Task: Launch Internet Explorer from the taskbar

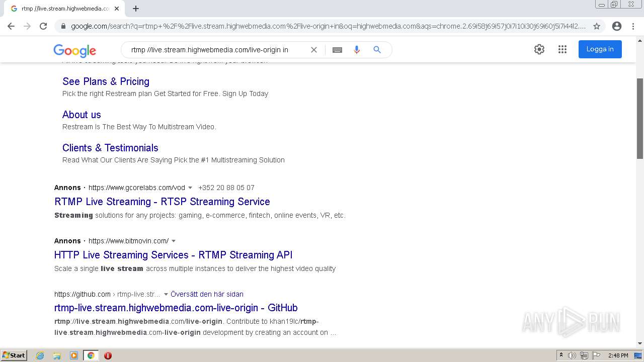Action: pyautogui.click(x=40, y=355)
